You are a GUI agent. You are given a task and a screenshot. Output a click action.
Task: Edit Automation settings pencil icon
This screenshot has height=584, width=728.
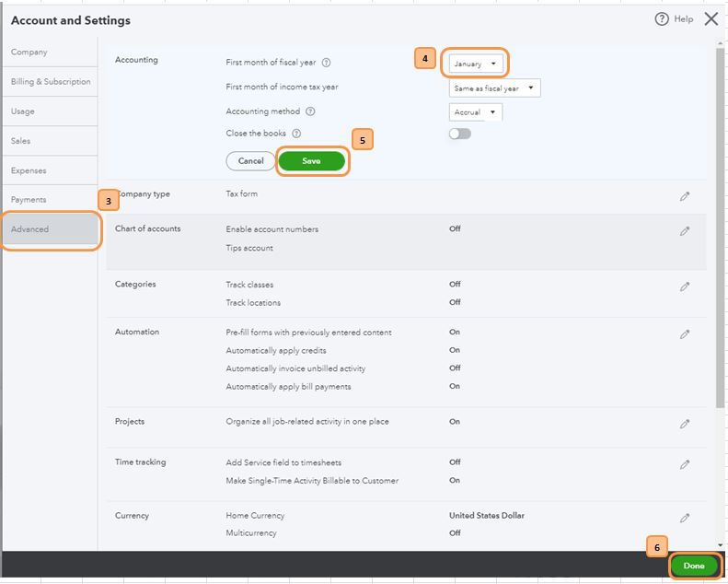(685, 334)
